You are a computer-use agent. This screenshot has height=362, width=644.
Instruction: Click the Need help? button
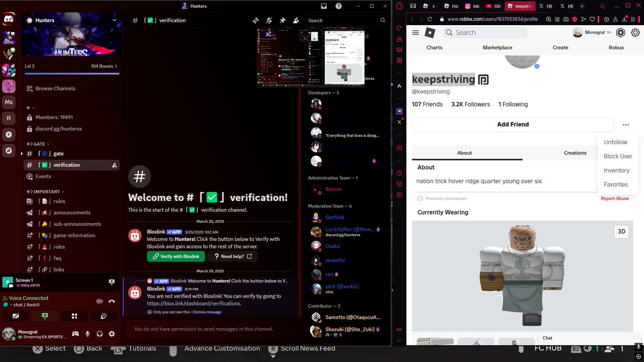232,256
